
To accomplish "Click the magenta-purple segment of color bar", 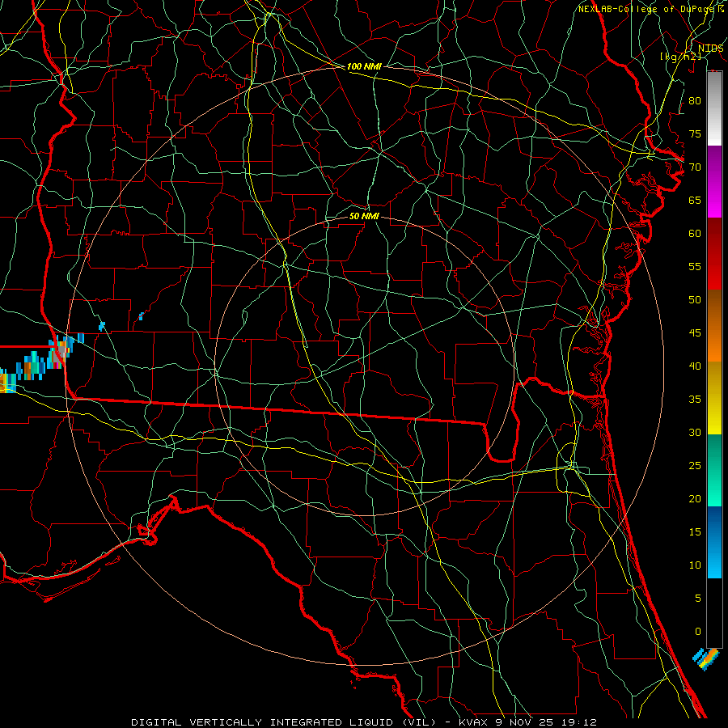I will tap(714, 182).
